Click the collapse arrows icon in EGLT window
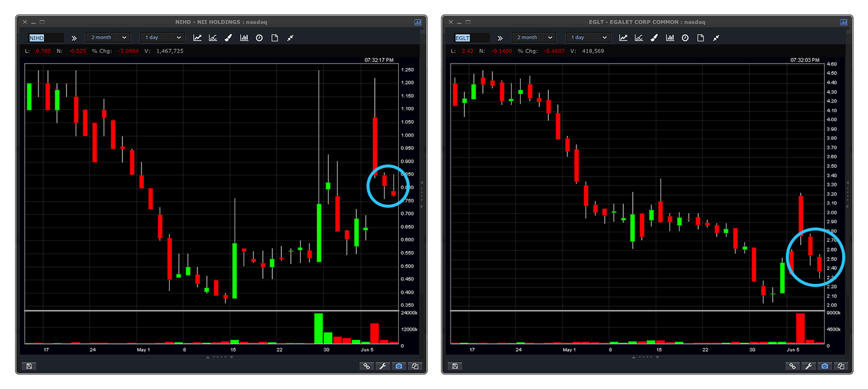 pos(716,37)
